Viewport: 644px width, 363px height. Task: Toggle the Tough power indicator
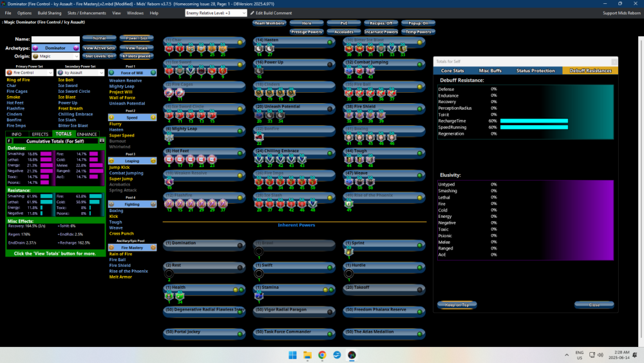420,153
